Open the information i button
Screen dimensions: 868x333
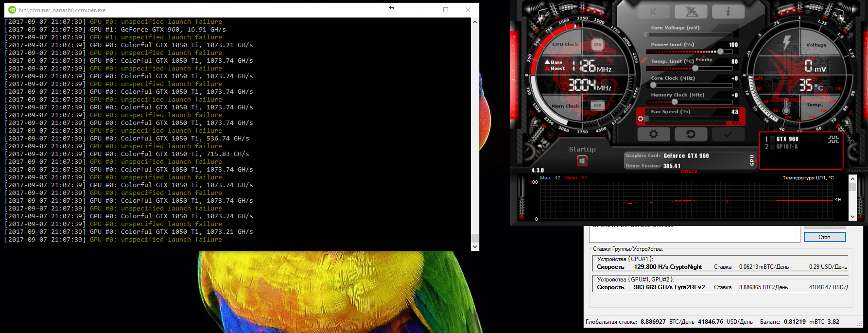coord(728,12)
